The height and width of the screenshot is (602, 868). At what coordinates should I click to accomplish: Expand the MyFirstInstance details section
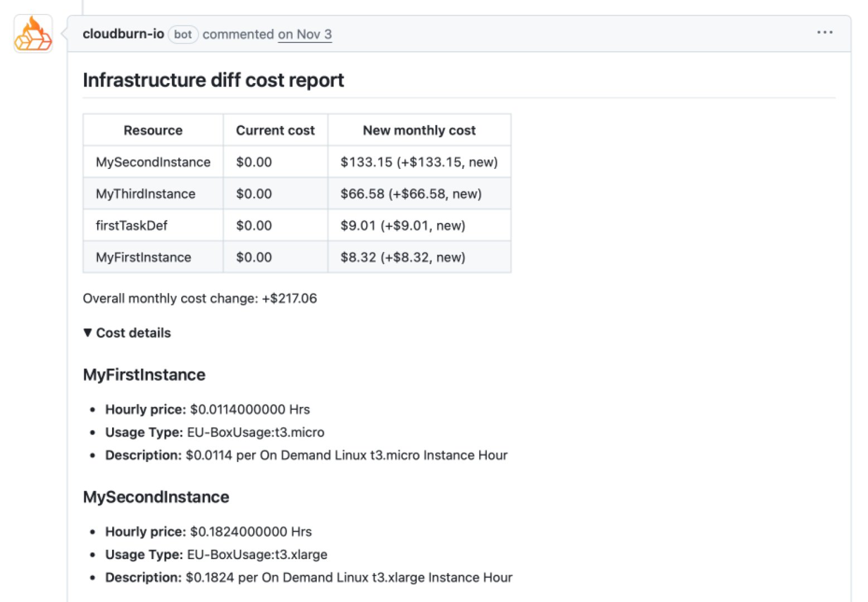(143, 375)
